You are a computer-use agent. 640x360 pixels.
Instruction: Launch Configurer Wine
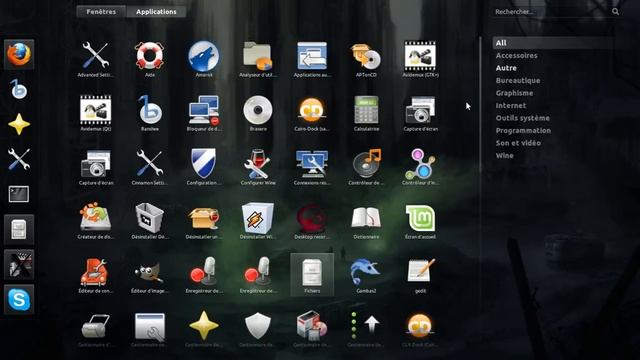pyautogui.click(x=258, y=167)
